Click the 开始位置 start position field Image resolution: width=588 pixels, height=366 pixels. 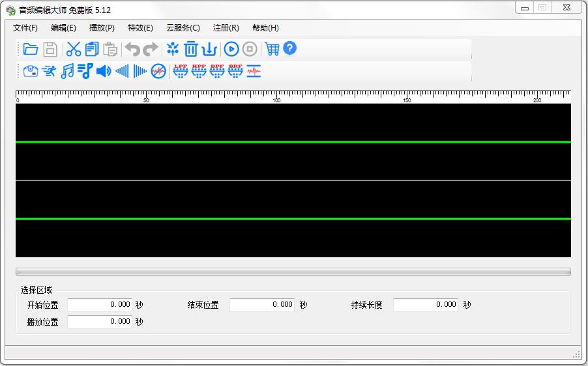(x=100, y=305)
